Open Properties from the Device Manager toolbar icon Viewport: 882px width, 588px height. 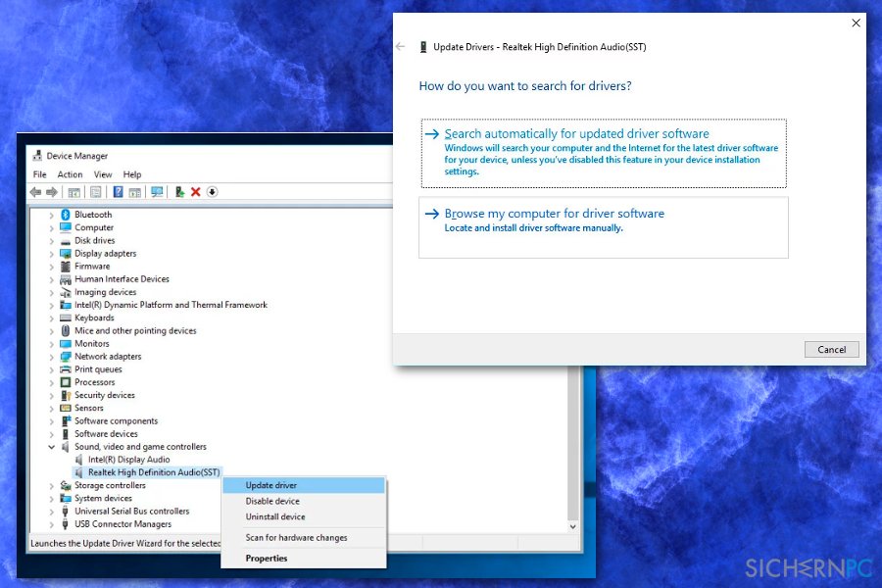pyautogui.click(x=96, y=192)
